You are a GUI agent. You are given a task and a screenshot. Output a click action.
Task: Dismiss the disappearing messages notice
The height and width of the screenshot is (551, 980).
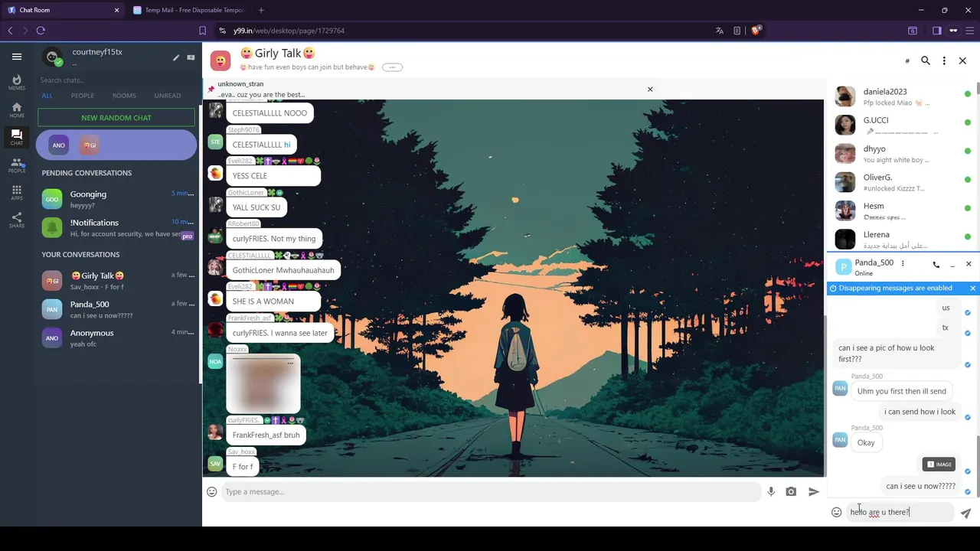(972, 289)
